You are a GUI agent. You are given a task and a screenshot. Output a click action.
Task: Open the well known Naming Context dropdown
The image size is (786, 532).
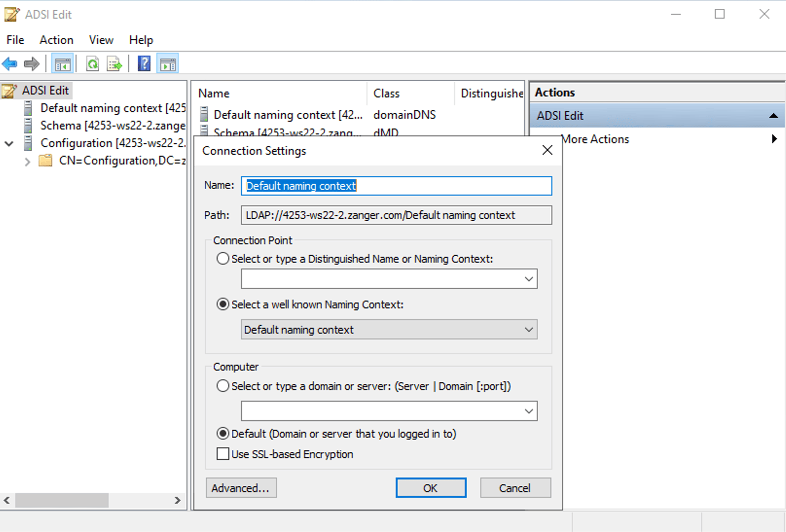529,329
